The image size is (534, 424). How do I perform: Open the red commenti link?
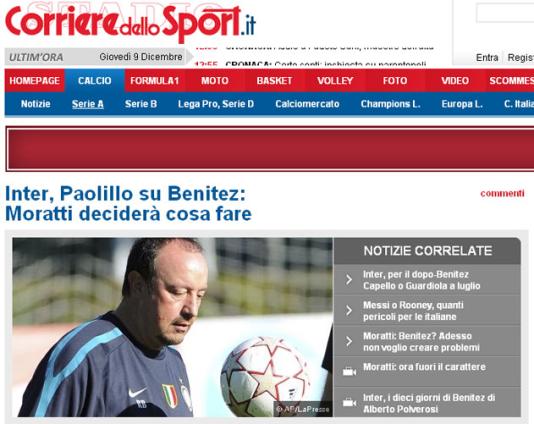coord(502,193)
